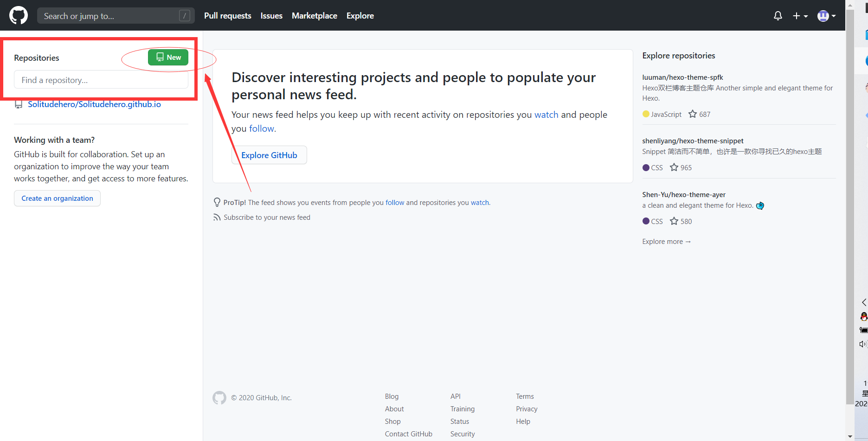The image size is (868, 441).
Task: Open the user avatar profile menu
Action: tap(826, 16)
